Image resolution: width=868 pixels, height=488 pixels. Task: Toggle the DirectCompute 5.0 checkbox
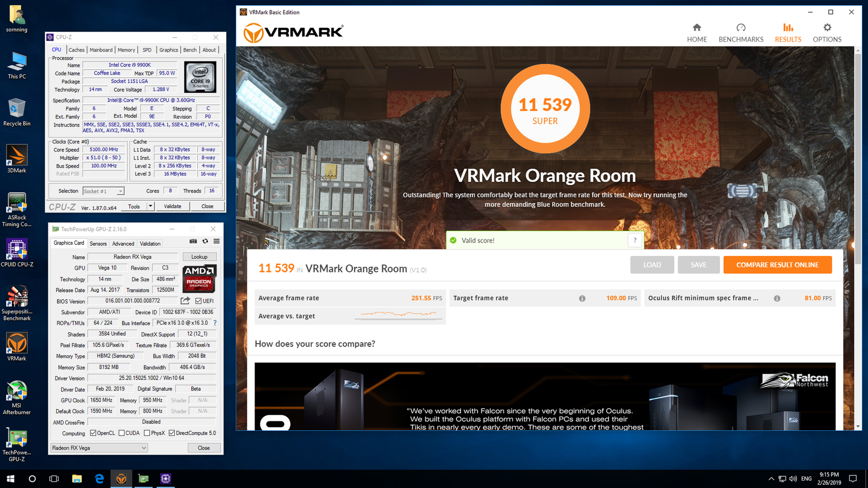172,433
